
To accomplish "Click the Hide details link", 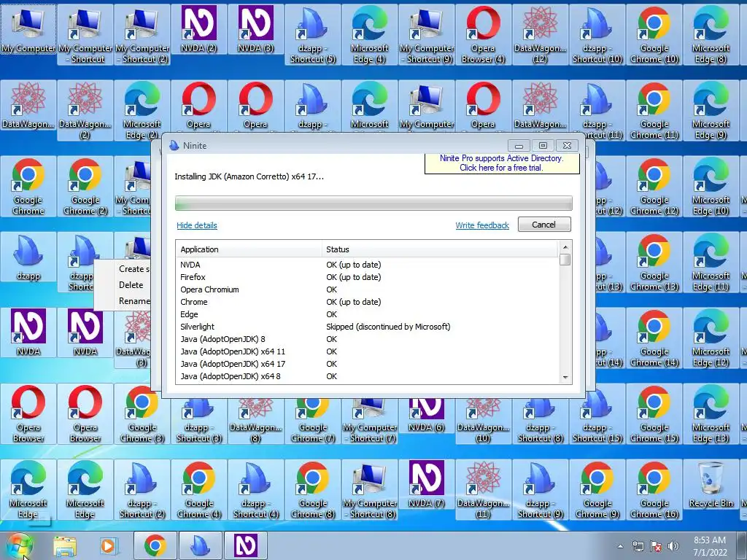I will tap(197, 225).
